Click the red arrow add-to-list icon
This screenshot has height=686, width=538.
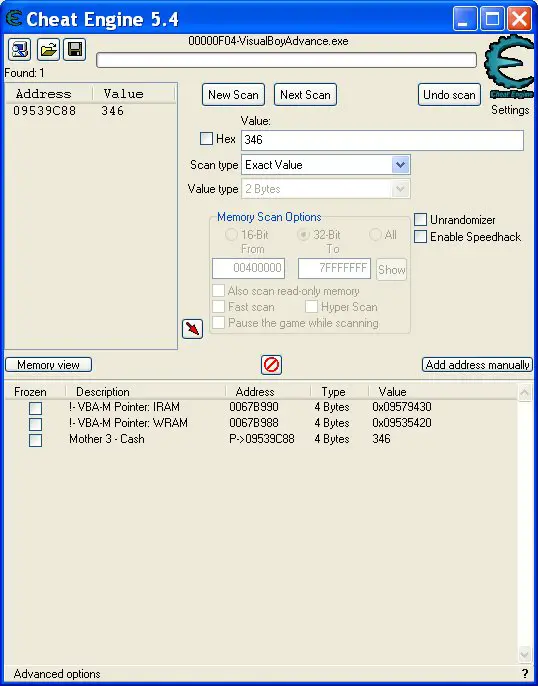pos(192,329)
